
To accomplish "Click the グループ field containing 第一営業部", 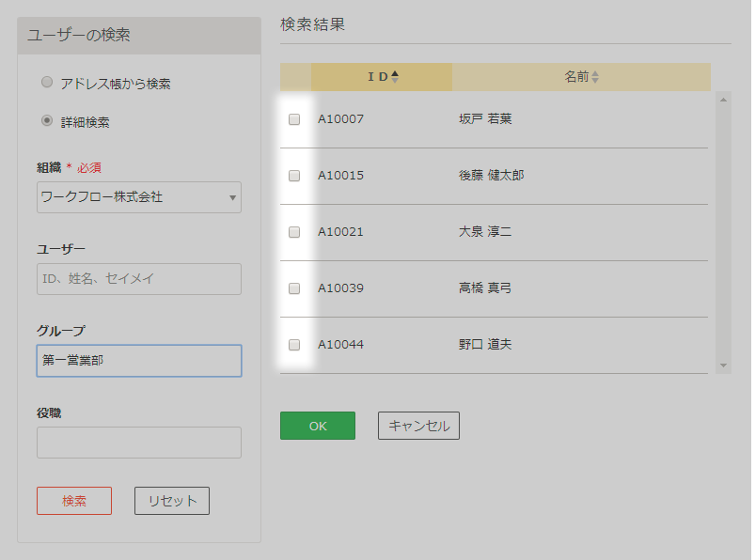I will click(x=139, y=361).
